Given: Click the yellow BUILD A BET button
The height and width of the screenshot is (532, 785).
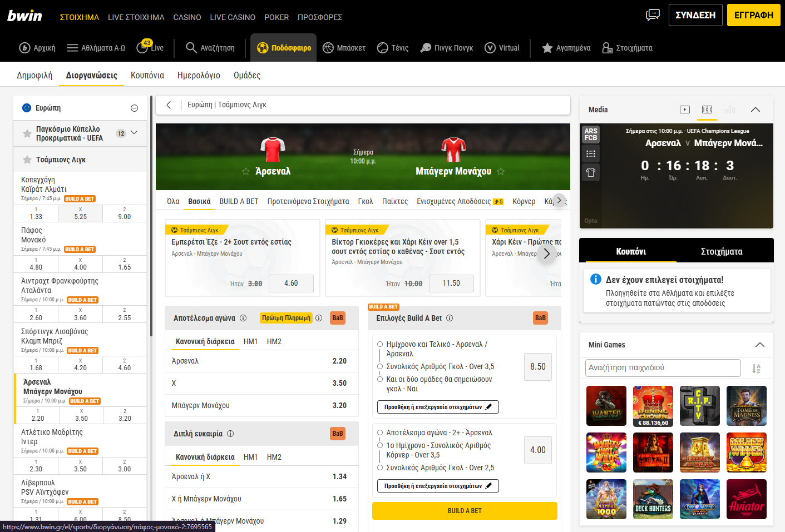Looking at the screenshot, I should (x=465, y=511).
